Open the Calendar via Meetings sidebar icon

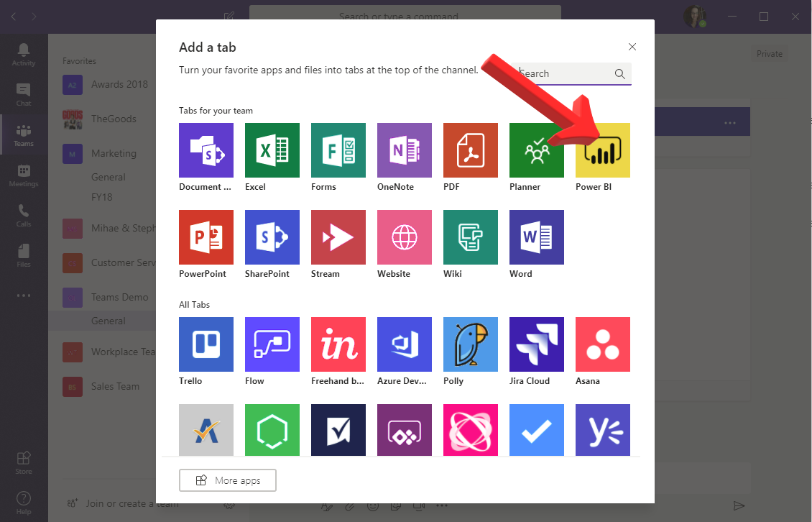coord(24,175)
